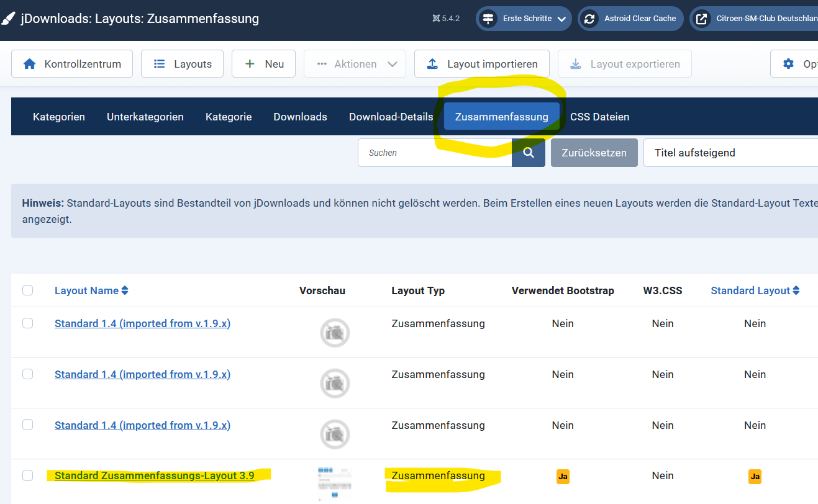Screen dimensions: 818x504
Task: Click the orange Ja badge under Verwendet Bootstrap
Action: tap(563, 476)
